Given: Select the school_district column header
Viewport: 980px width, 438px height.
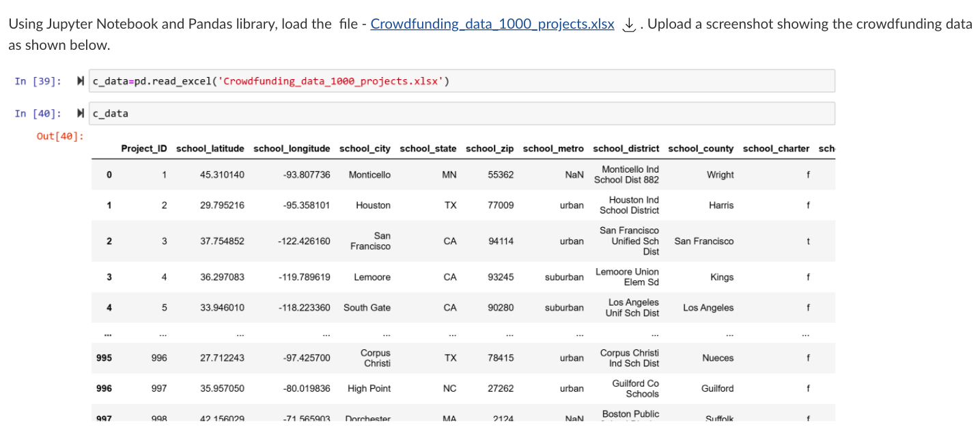Looking at the screenshot, I should coord(626,148).
